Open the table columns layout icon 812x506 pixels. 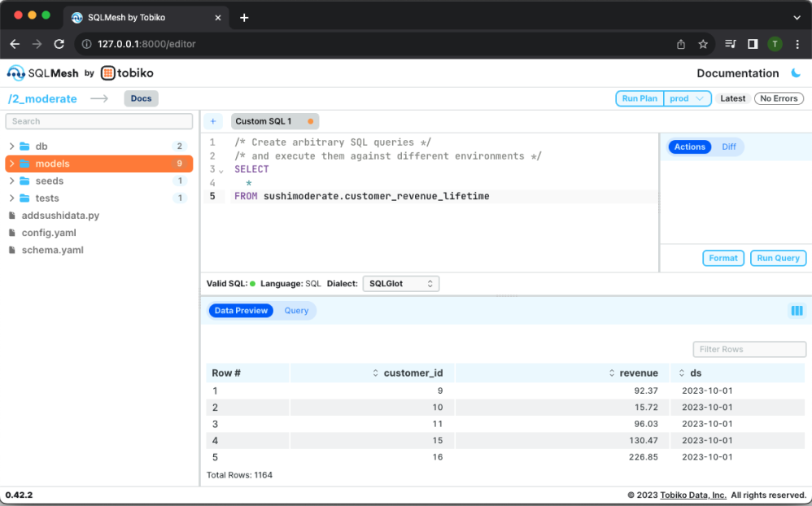[797, 311]
